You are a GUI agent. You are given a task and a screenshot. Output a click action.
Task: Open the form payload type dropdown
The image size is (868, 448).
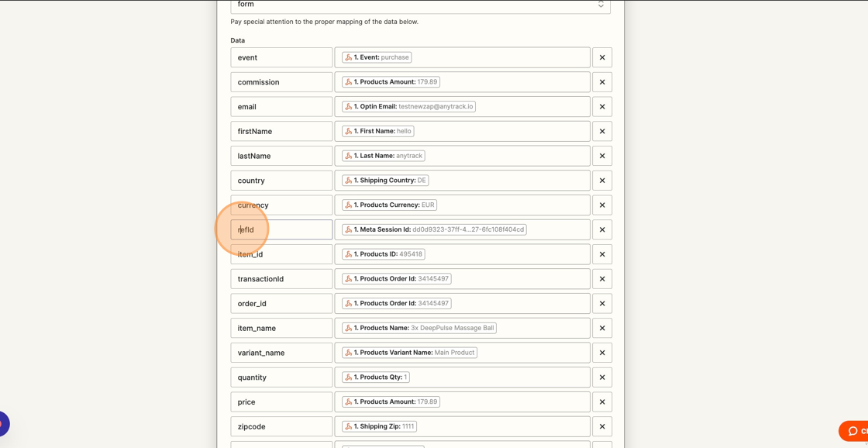420,5
